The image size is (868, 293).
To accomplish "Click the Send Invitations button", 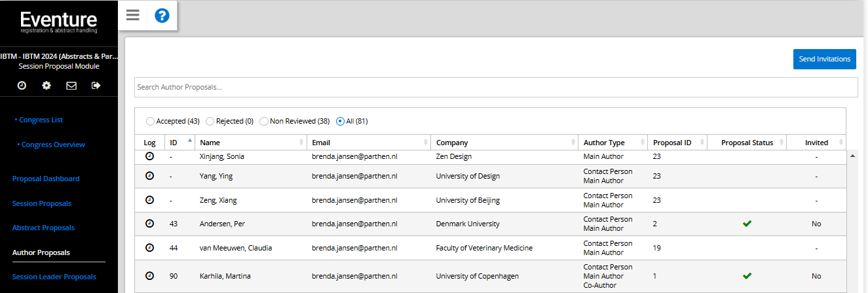I will 825,59.
